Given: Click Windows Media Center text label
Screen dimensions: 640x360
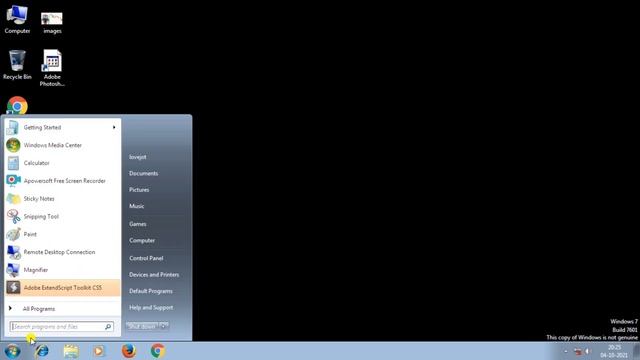Looking at the screenshot, I should coord(53,145).
